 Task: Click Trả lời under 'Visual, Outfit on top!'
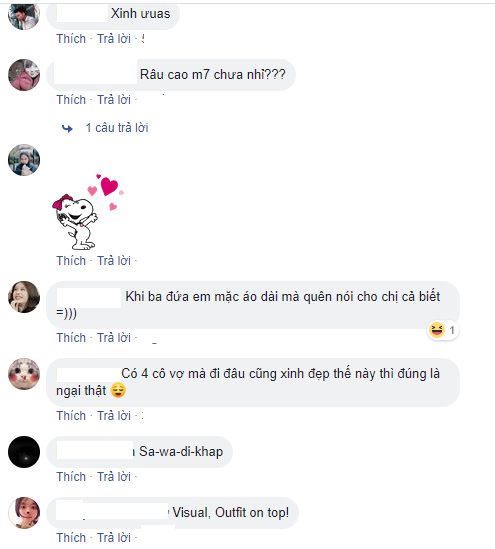[114, 537]
